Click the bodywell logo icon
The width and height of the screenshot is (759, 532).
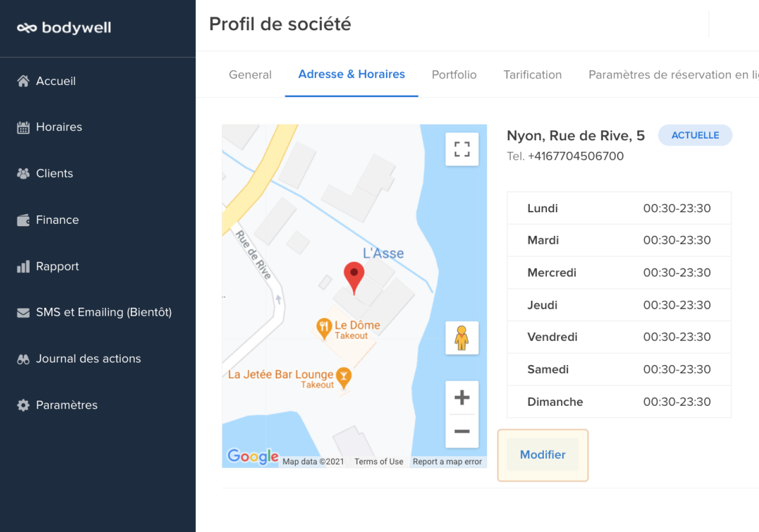click(27, 28)
